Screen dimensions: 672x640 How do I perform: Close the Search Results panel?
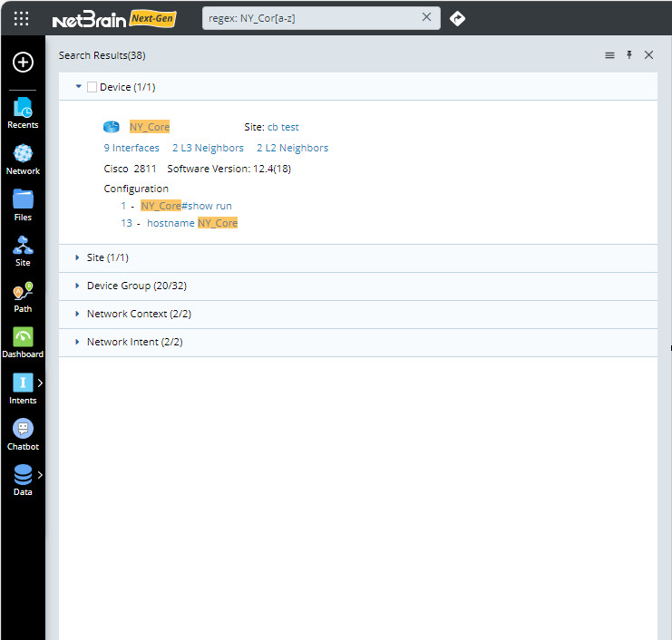648,54
